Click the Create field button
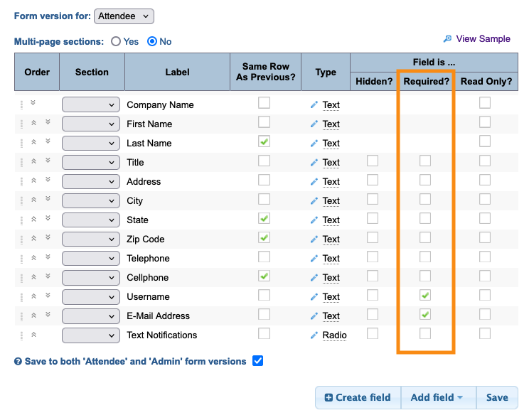Image resolution: width=529 pixels, height=420 pixels. pos(358,398)
